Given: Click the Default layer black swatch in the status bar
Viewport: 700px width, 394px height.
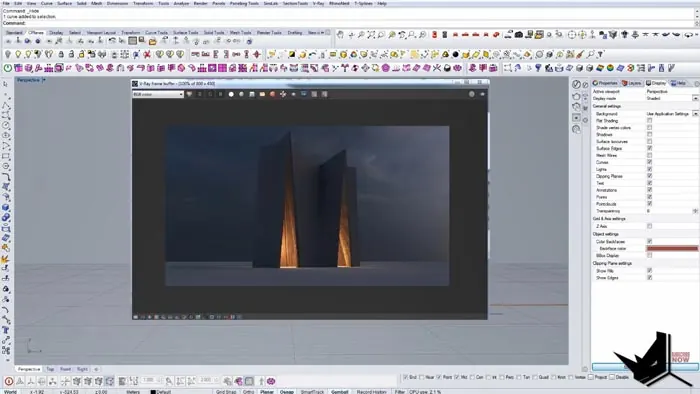Looking at the screenshot, I should coord(153,392).
